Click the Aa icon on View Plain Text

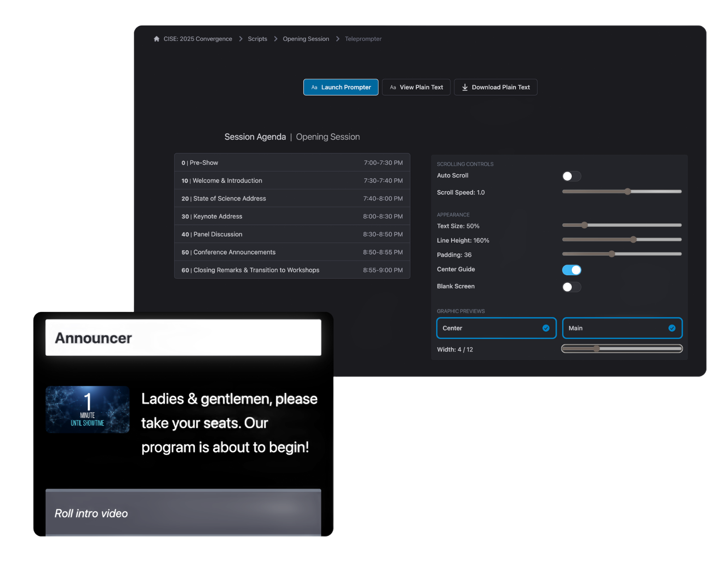click(393, 87)
